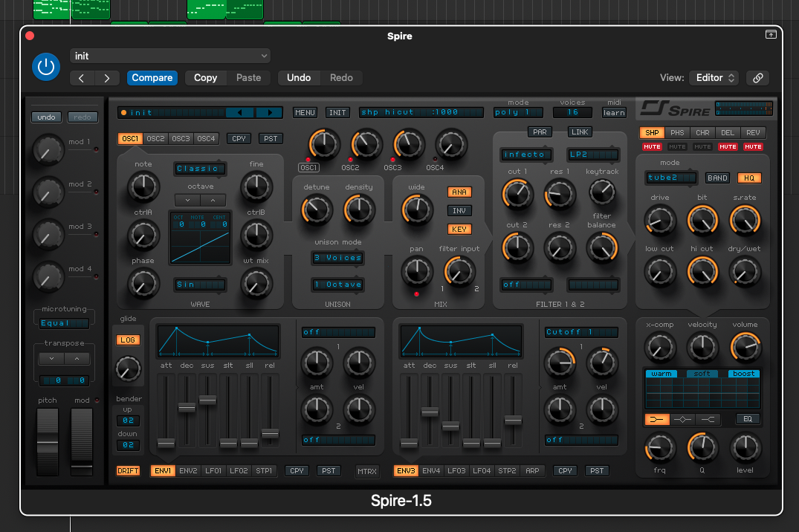Viewport: 799px width, 532px height.
Task: Click the volume knob
Action: point(745,347)
